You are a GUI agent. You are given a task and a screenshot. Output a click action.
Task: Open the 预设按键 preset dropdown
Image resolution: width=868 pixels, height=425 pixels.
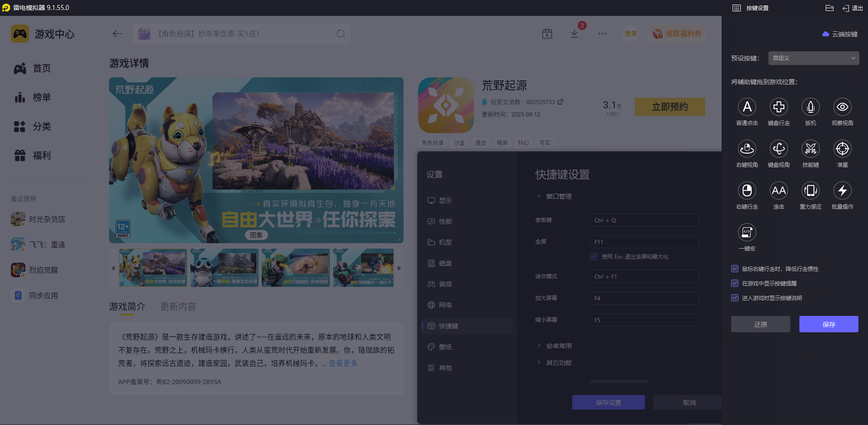point(813,58)
